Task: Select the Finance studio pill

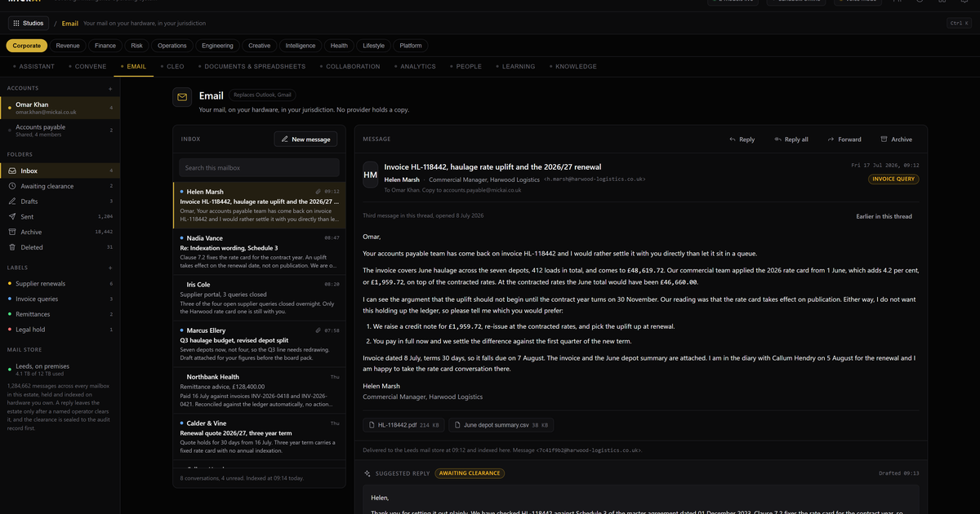Action: (105, 46)
